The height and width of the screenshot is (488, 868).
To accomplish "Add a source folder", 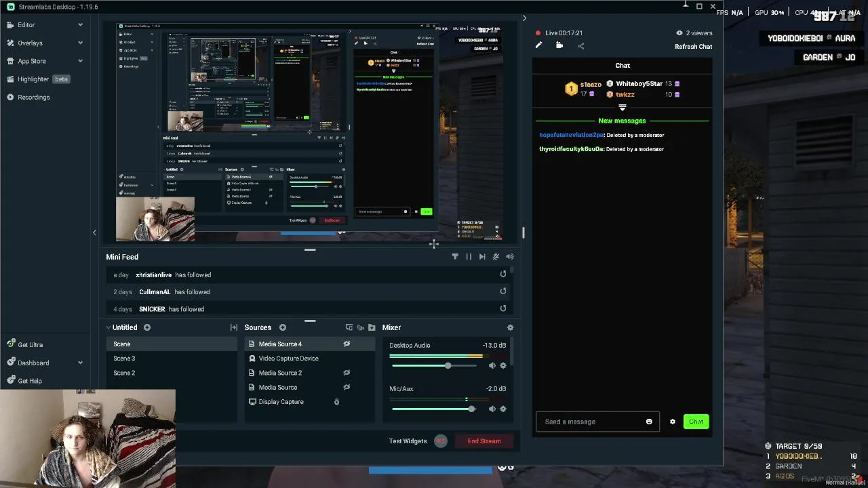I will 372,327.
